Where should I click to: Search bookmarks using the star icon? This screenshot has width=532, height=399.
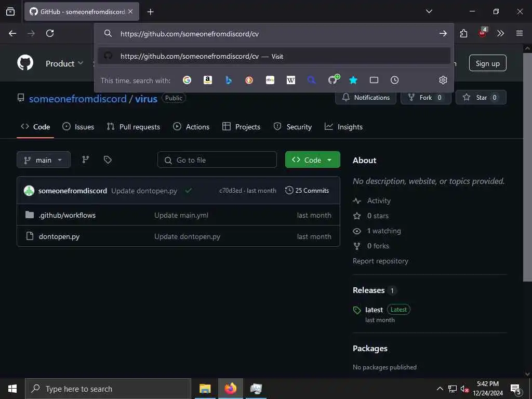click(353, 80)
